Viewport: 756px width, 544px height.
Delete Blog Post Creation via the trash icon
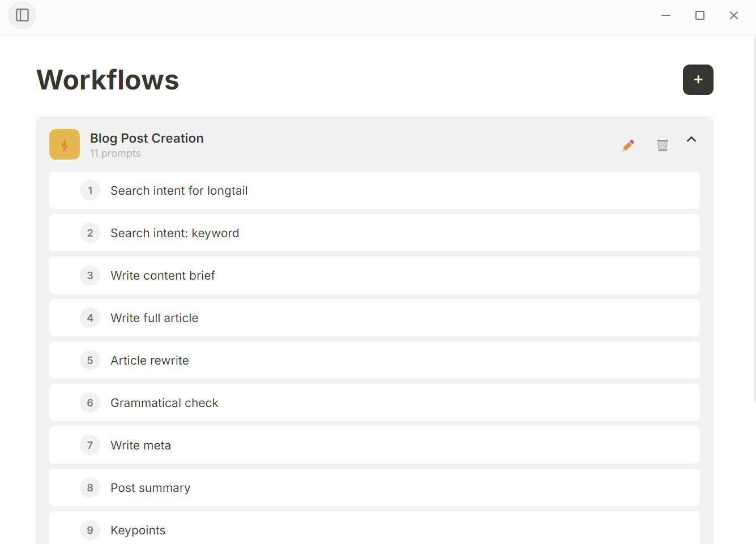pyautogui.click(x=662, y=145)
